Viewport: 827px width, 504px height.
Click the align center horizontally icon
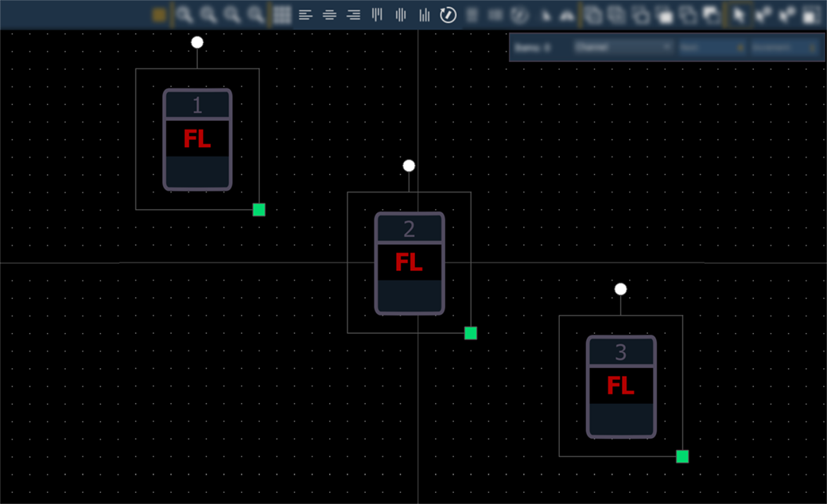click(330, 15)
